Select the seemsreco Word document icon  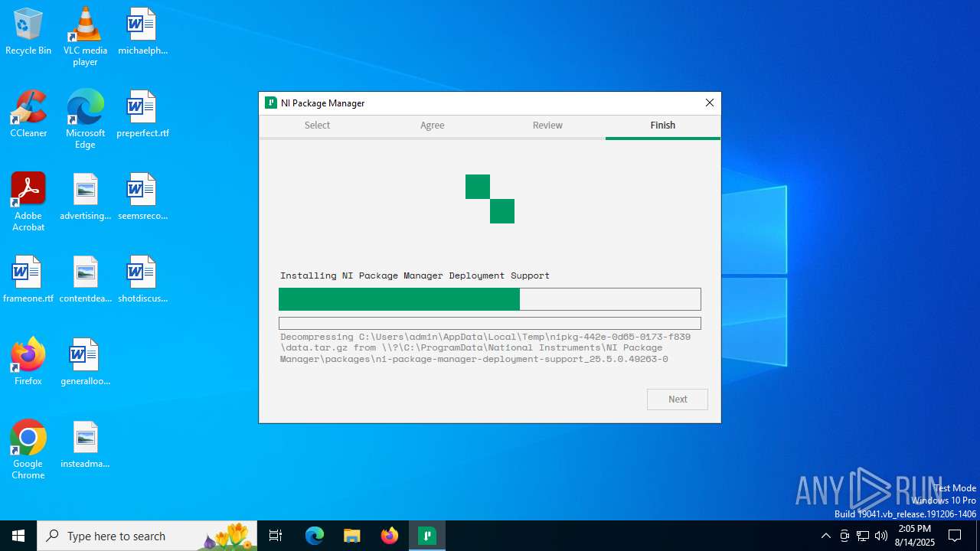point(142,197)
